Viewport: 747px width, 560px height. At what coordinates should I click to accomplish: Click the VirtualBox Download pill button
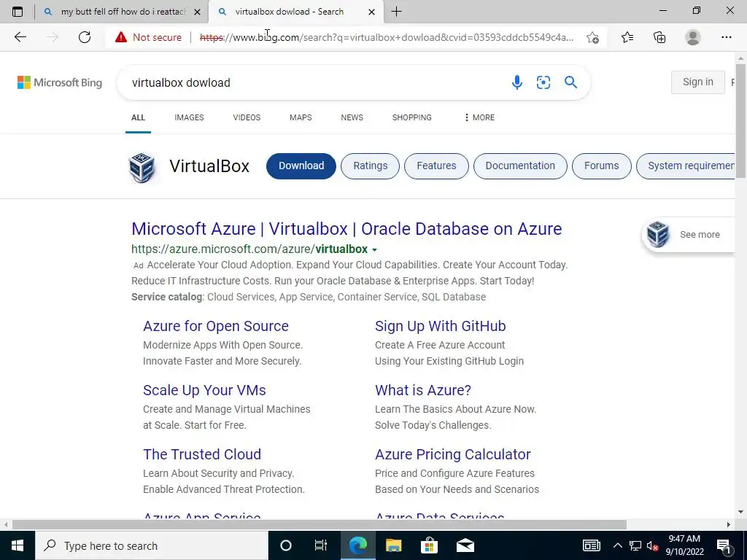pyautogui.click(x=301, y=166)
